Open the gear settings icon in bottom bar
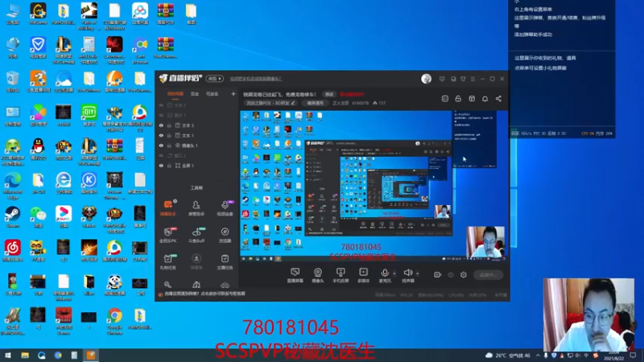 [464, 274]
